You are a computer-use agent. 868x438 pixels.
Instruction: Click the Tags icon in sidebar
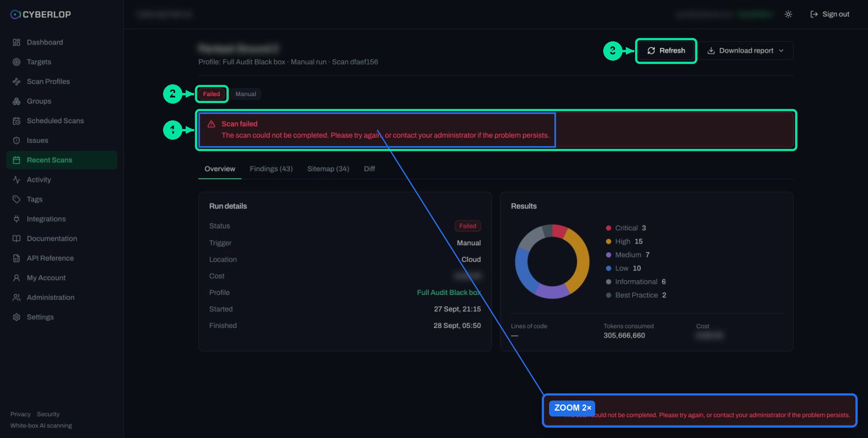click(x=16, y=199)
